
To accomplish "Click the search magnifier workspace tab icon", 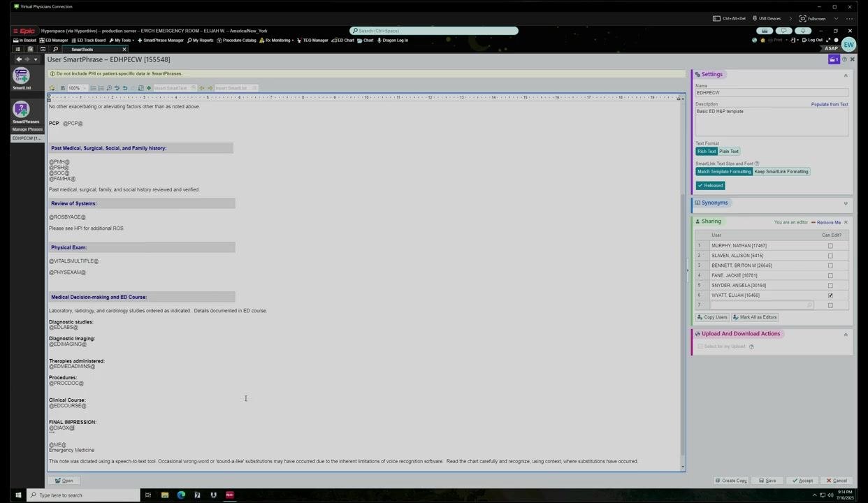I will (x=55, y=50).
